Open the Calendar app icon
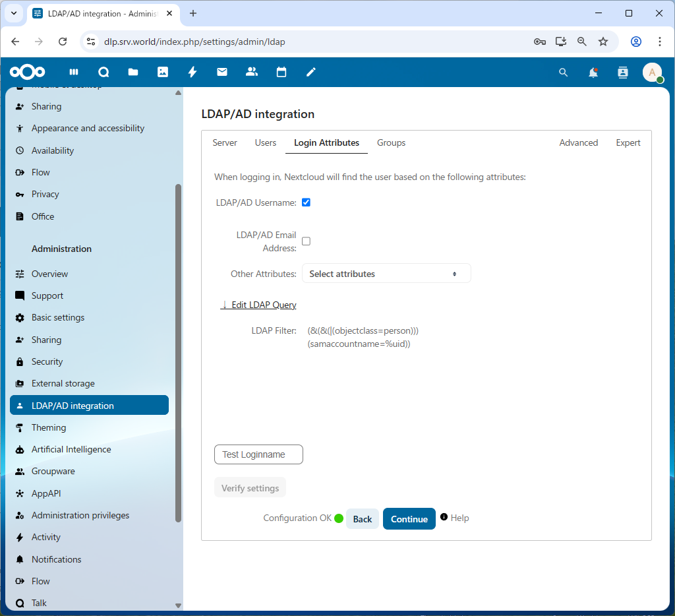 click(x=281, y=72)
